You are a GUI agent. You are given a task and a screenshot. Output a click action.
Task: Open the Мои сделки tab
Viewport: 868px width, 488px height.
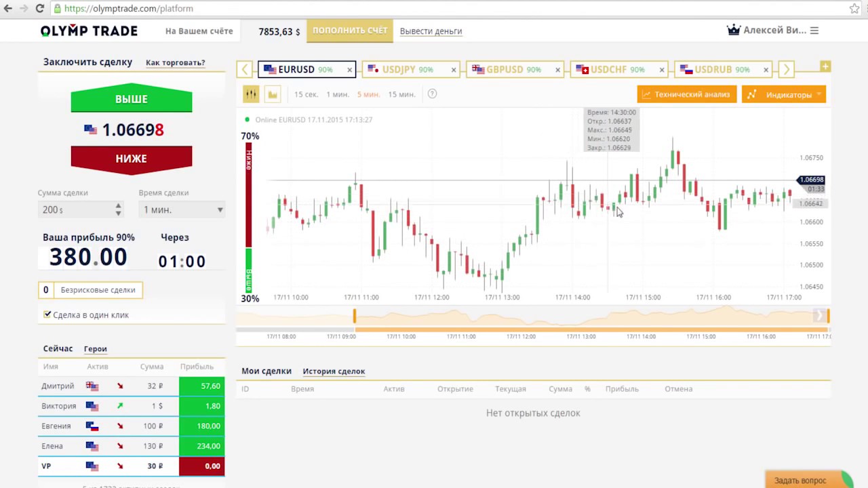click(267, 371)
